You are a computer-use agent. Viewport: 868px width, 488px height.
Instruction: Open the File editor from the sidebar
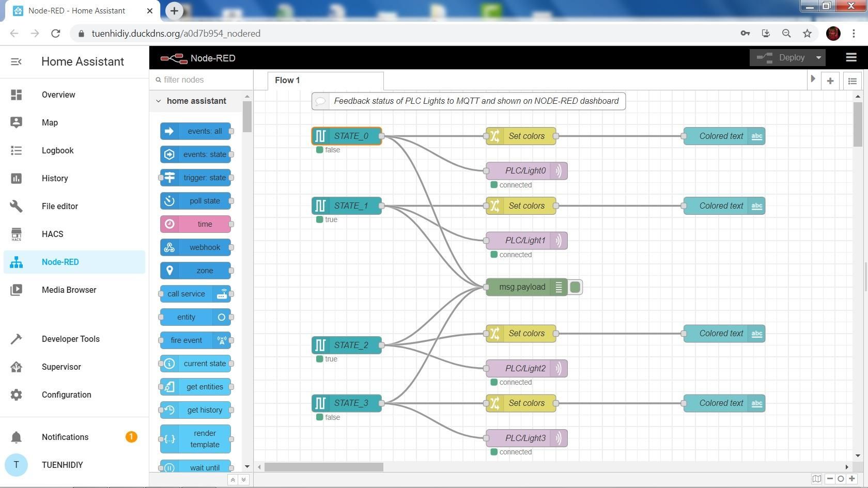point(60,206)
